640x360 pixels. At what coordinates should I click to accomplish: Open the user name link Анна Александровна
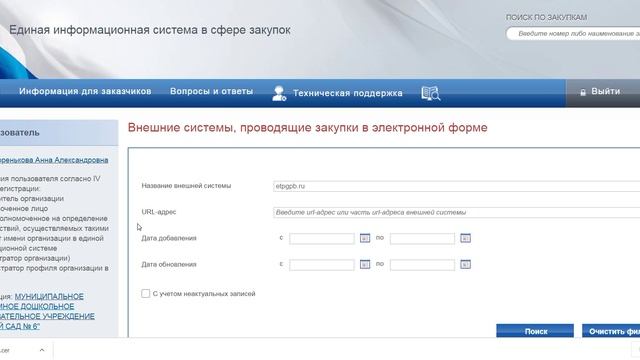pyautogui.click(x=54, y=160)
